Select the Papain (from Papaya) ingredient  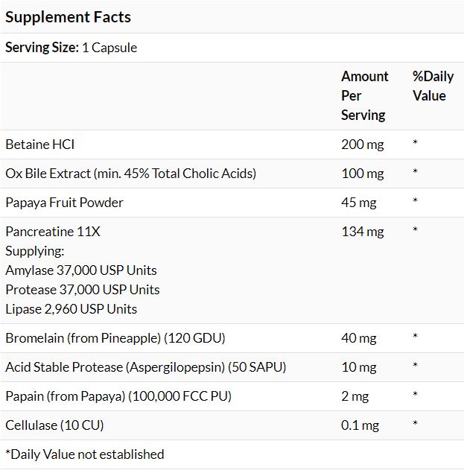pyautogui.click(x=118, y=396)
